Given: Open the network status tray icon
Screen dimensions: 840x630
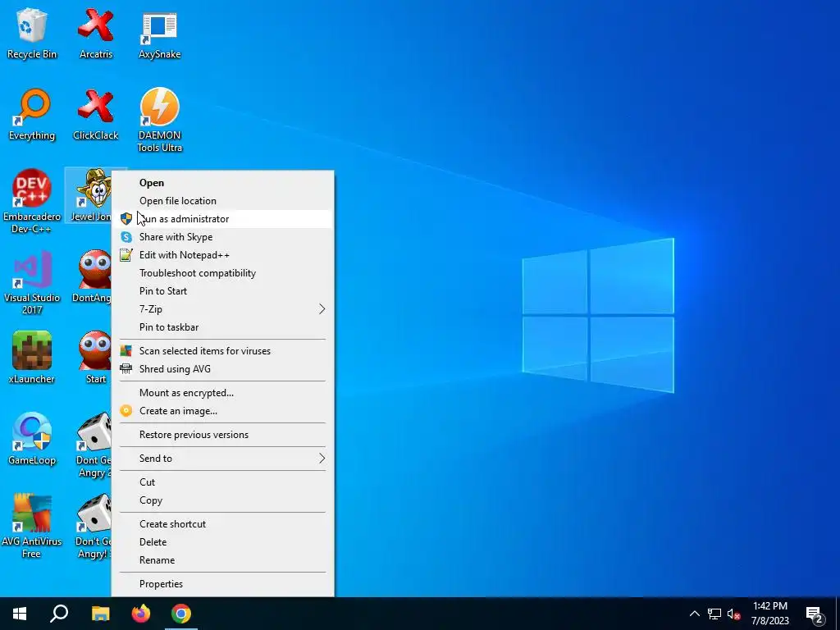Looking at the screenshot, I should pos(714,614).
